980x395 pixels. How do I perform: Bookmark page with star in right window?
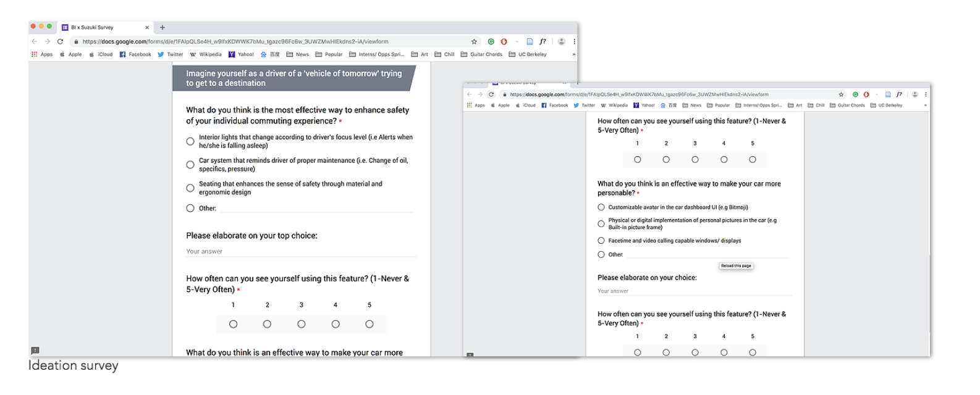[841, 94]
